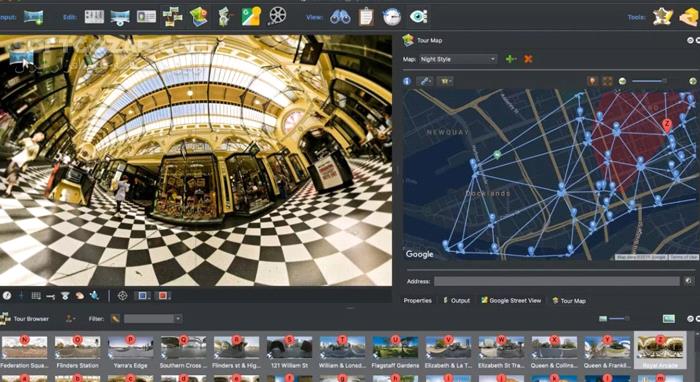Open the yellow map tool dropdown

coord(445,81)
